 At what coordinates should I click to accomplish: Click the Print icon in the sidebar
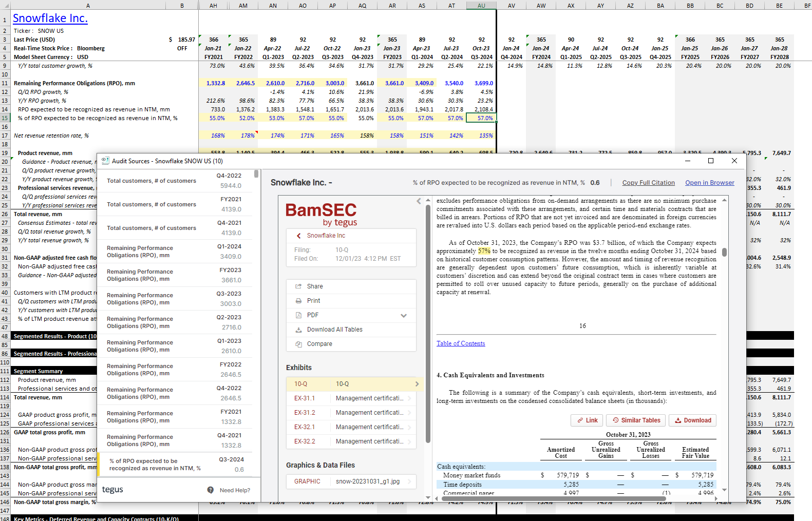tap(298, 301)
